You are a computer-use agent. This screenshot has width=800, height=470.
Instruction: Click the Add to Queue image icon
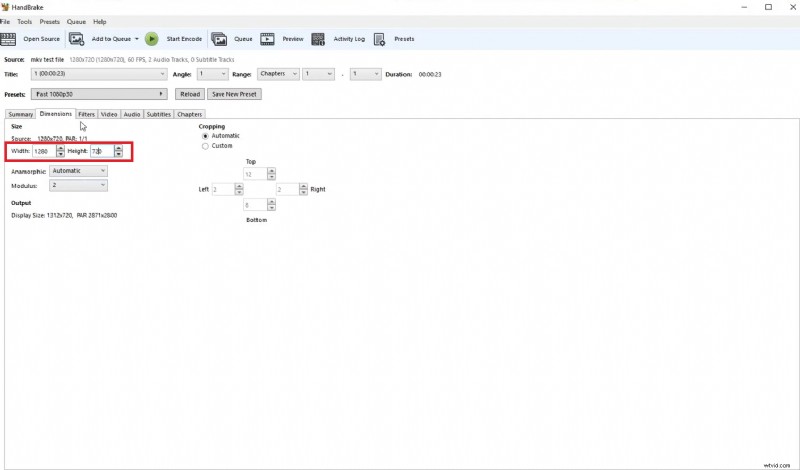click(x=77, y=39)
